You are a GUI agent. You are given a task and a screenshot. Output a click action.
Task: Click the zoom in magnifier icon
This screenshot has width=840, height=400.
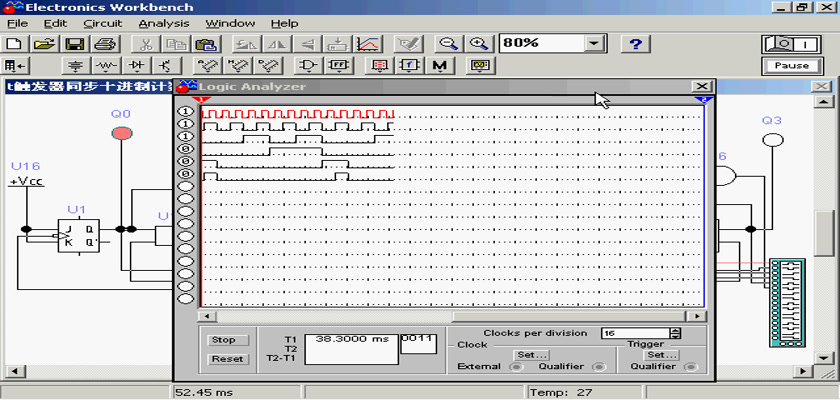(x=479, y=44)
